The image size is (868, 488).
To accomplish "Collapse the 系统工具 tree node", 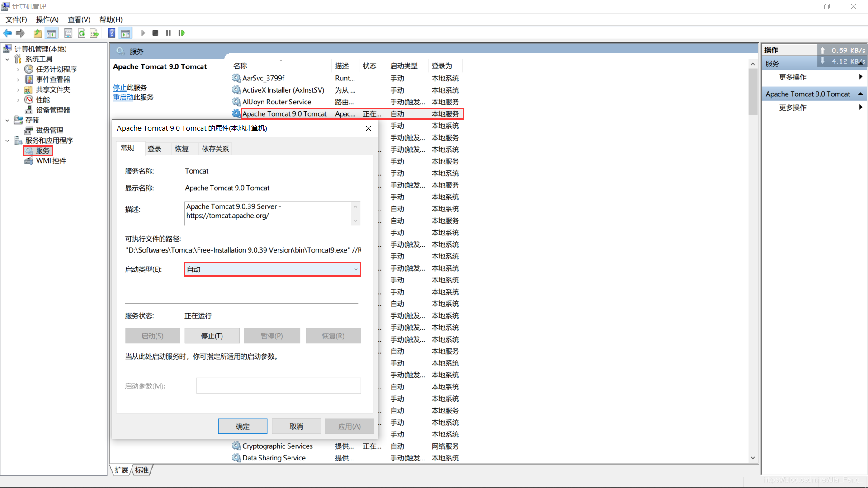I will (7, 59).
